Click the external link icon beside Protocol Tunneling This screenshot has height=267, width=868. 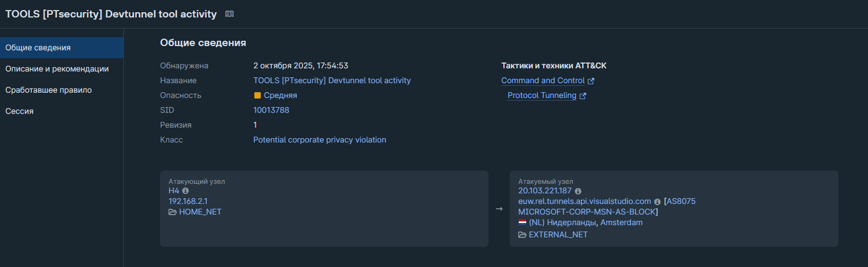click(583, 96)
